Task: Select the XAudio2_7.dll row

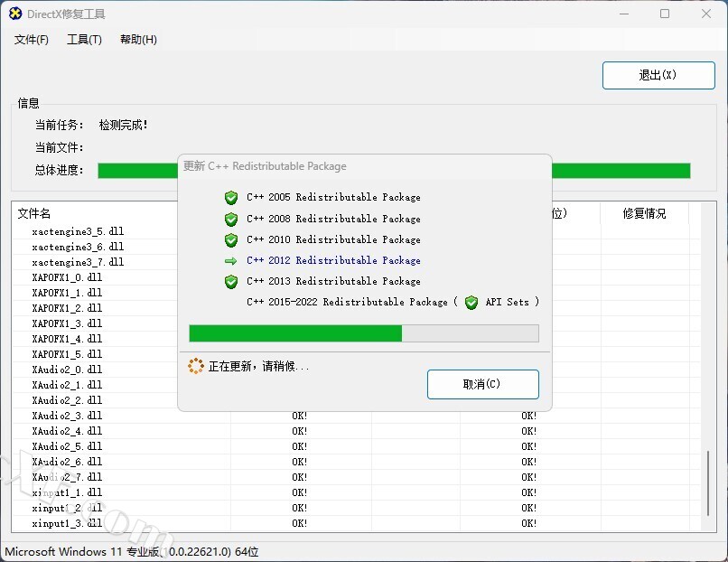Action: pos(356,477)
